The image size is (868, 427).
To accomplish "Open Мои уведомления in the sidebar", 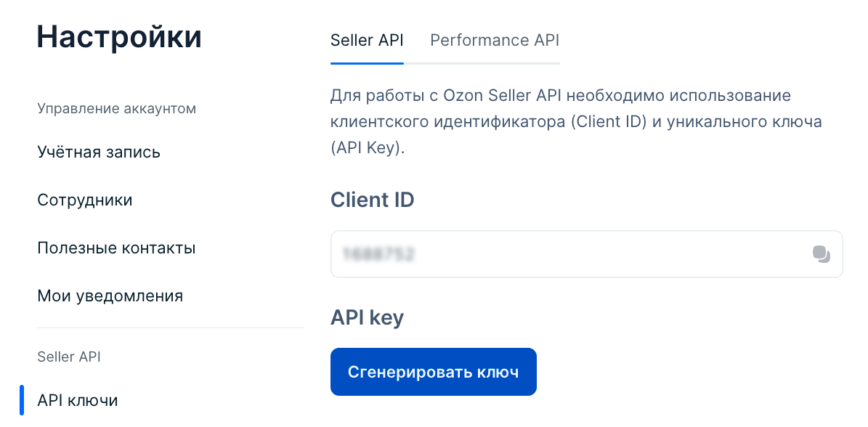I will (x=110, y=296).
